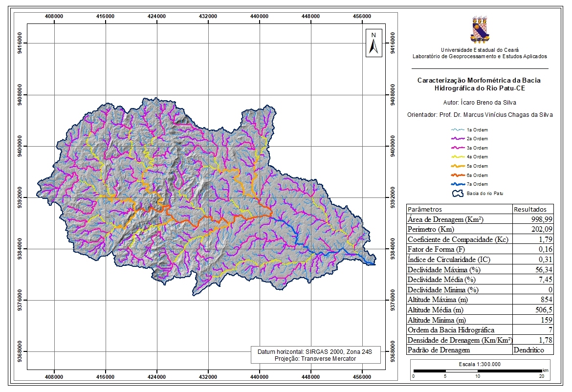572x392 pixels.
Task: Select the 5a Ordem orange line symbol
Action: pyautogui.click(x=458, y=166)
